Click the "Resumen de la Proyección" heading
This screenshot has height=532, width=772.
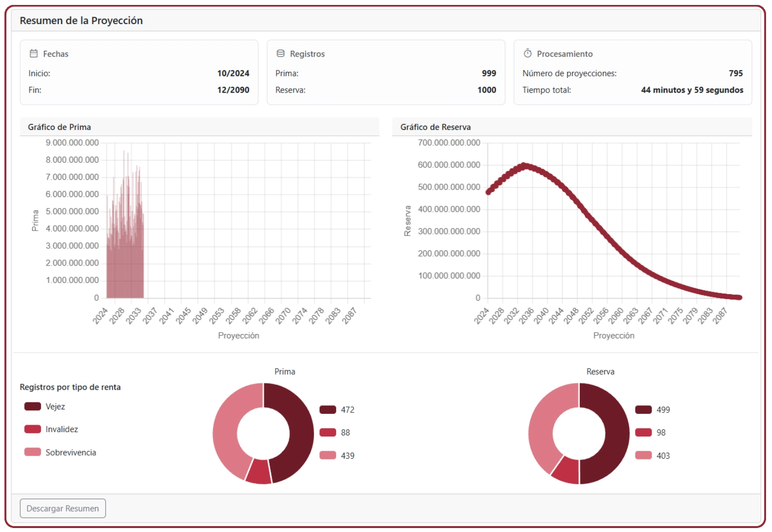tap(81, 21)
